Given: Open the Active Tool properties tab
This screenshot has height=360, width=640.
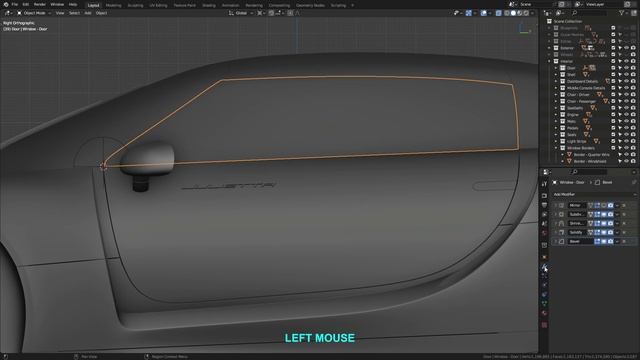Looking at the screenshot, I should coord(544,184).
